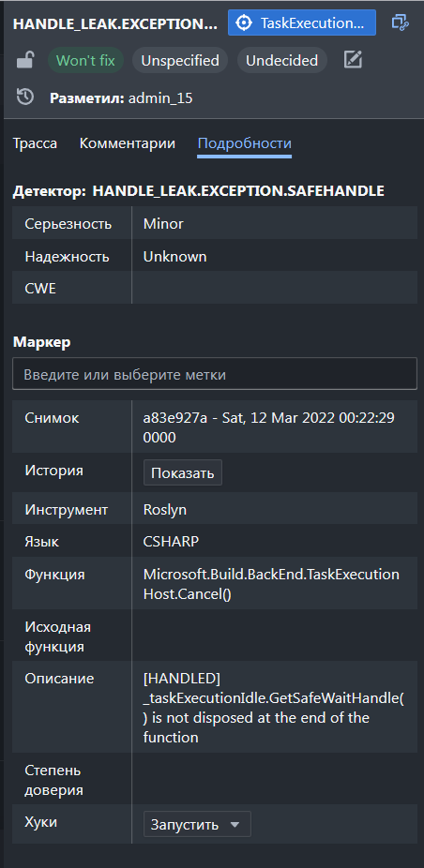Open the Unspecified severity chip

tap(180, 60)
